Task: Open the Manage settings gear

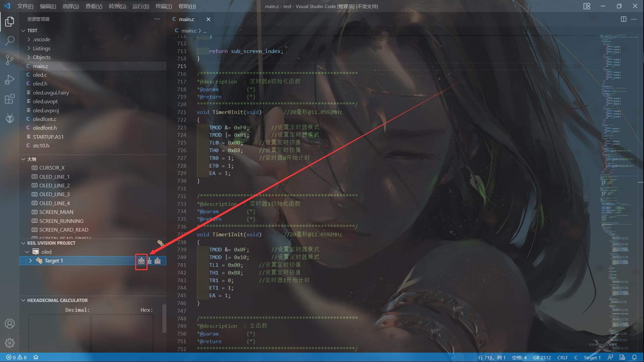Action: pos(10,343)
